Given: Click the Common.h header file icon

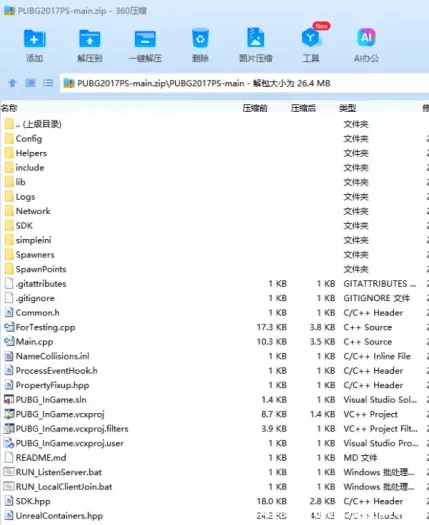Looking at the screenshot, I should (9, 312).
